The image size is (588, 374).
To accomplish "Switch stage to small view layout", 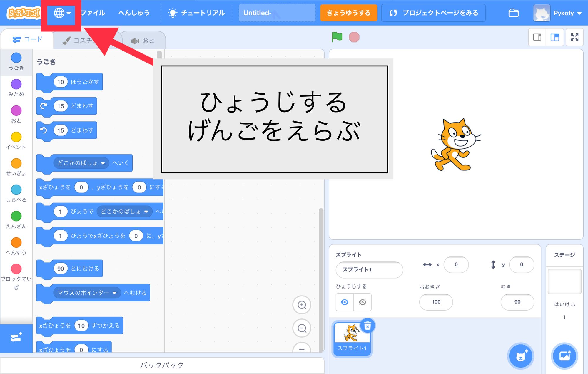I will tap(537, 37).
